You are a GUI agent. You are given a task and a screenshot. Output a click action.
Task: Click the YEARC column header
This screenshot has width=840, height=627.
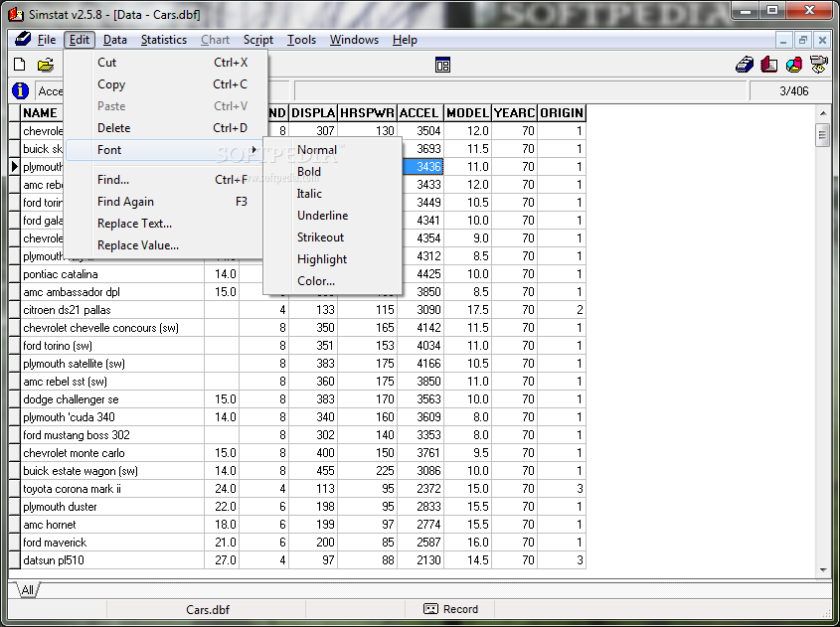click(514, 113)
